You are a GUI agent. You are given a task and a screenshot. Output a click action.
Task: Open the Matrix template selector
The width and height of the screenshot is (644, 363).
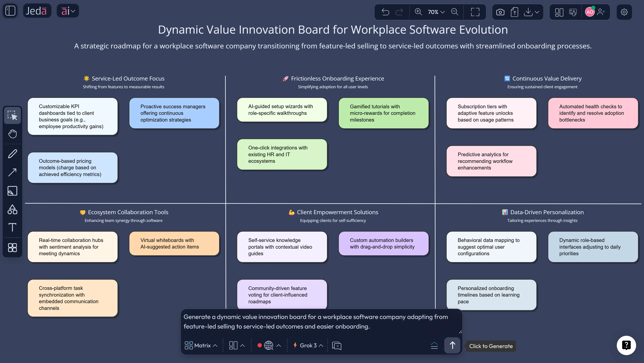click(x=201, y=345)
